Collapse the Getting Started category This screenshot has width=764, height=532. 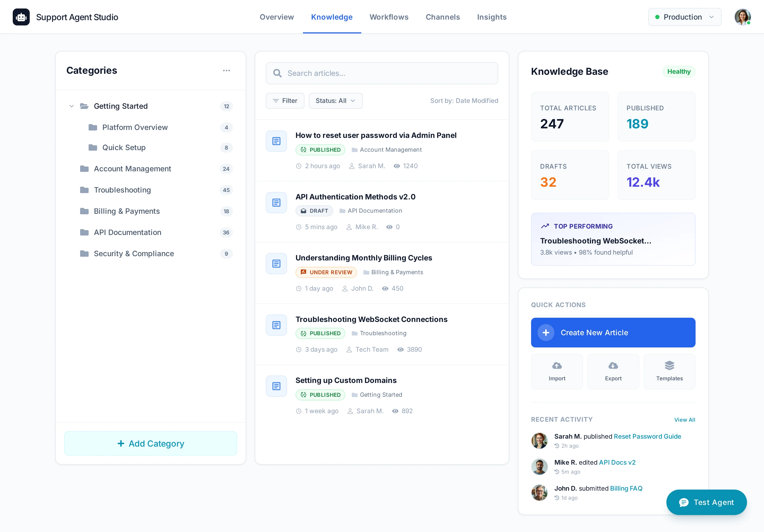pos(72,106)
